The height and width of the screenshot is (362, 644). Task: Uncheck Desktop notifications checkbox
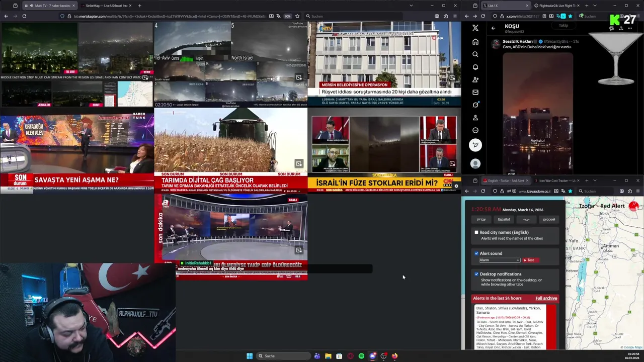click(476, 274)
